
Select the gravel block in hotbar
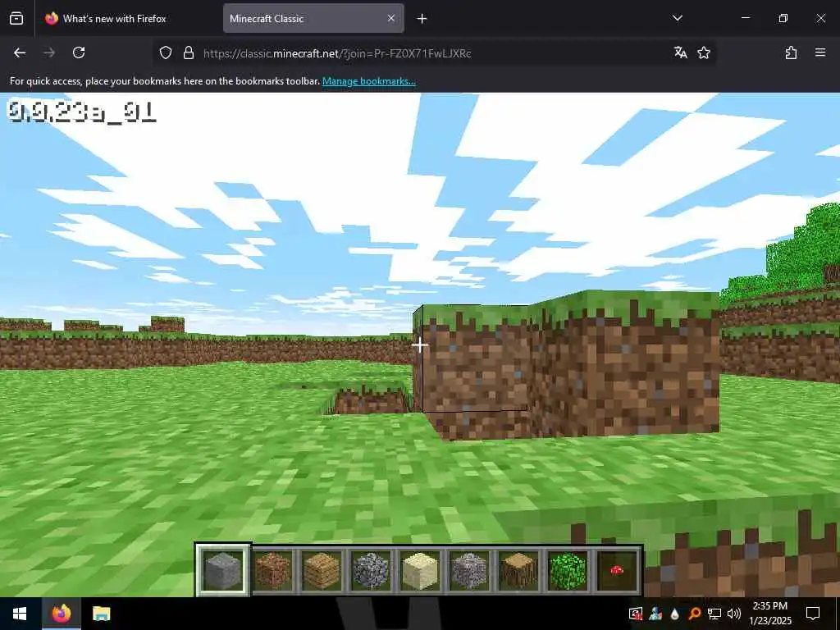(469, 571)
